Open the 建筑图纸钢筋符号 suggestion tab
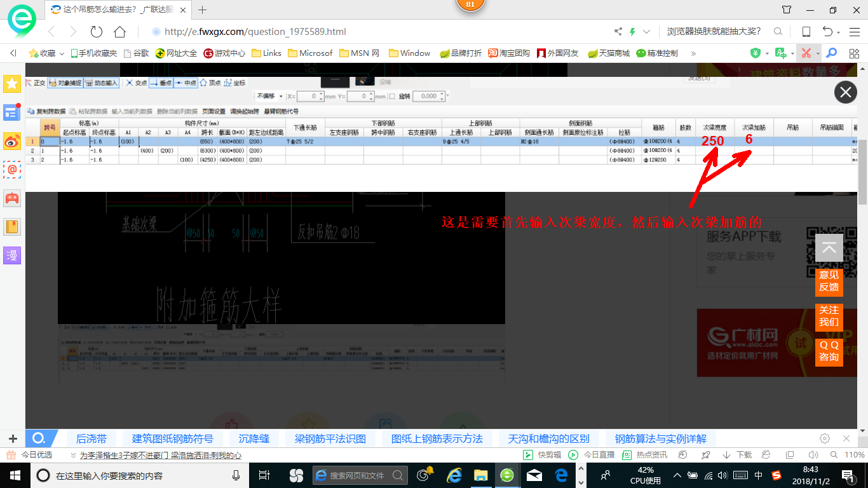 coord(173,438)
